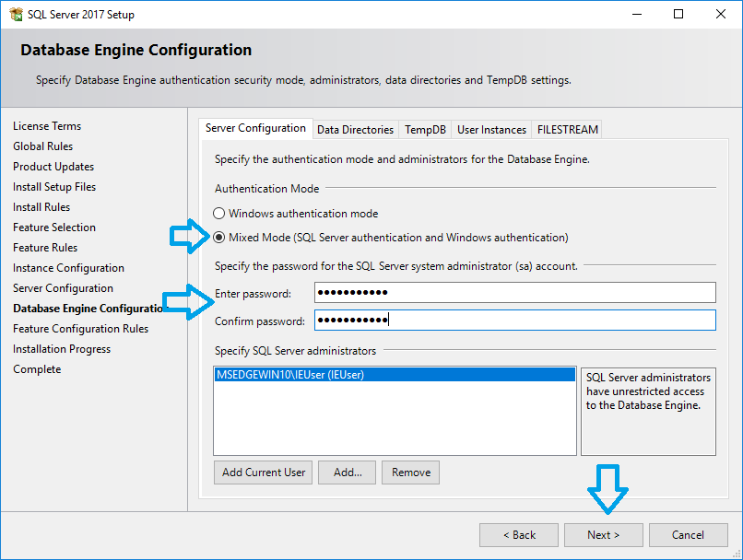Switch to the Data Directories tab
Screen dimensions: 743x560
pyautogui.click(x=355, y=130)
